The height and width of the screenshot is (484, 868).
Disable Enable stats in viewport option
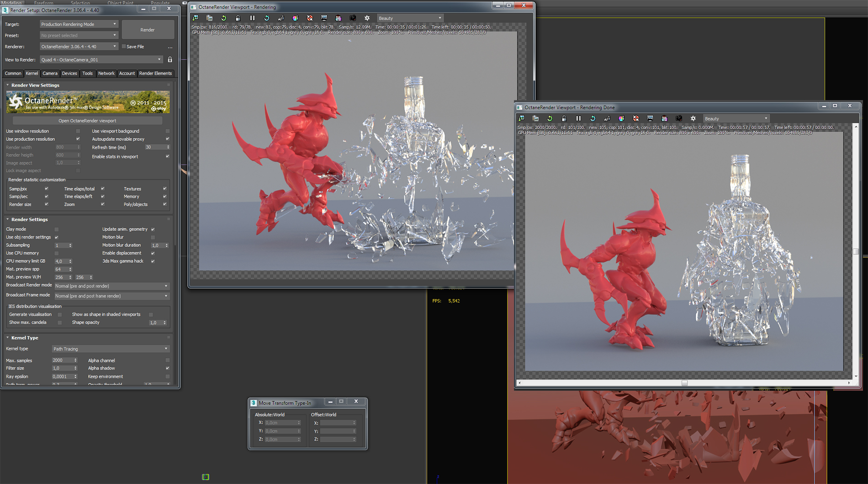click(167, 157)
